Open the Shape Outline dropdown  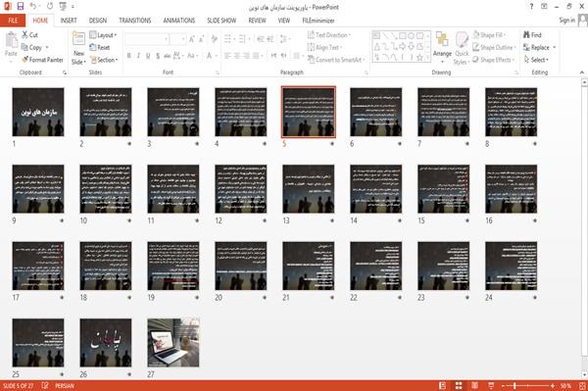tap(494, 47)
